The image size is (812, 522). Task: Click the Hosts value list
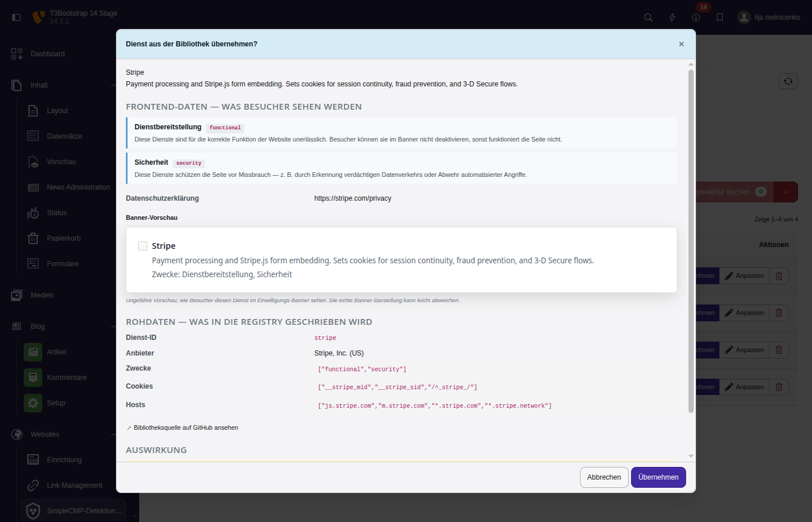434,406
